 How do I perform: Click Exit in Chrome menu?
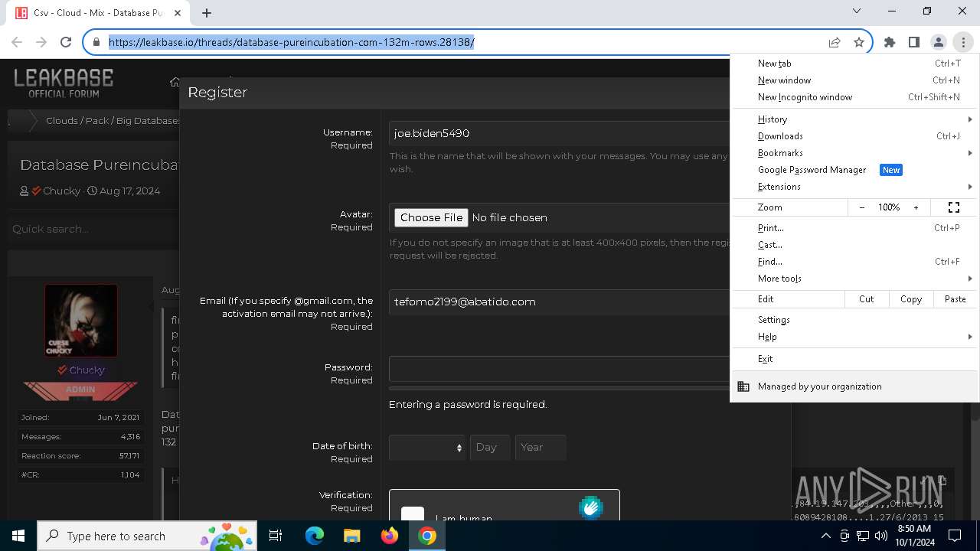click(x=854, y=359)
